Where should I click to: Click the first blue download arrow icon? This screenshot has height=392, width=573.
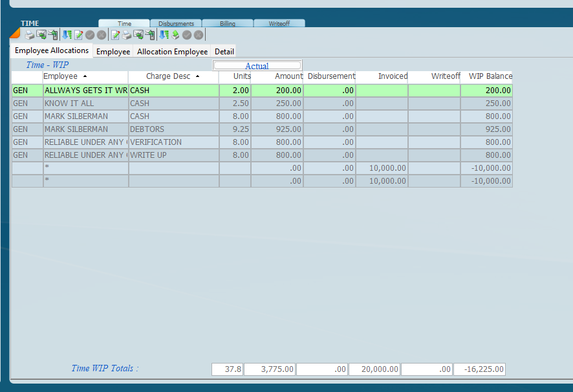pyautogui.click(x=67, y=35)
